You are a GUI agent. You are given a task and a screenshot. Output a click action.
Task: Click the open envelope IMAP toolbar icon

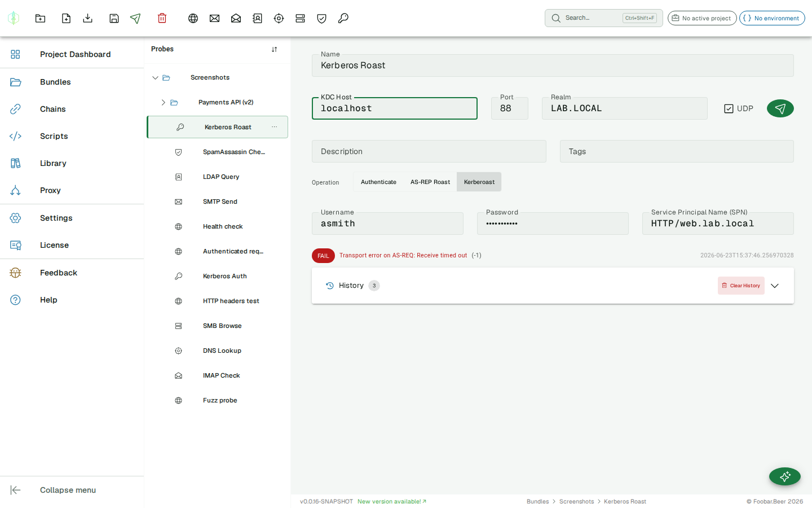coord(236,18)
